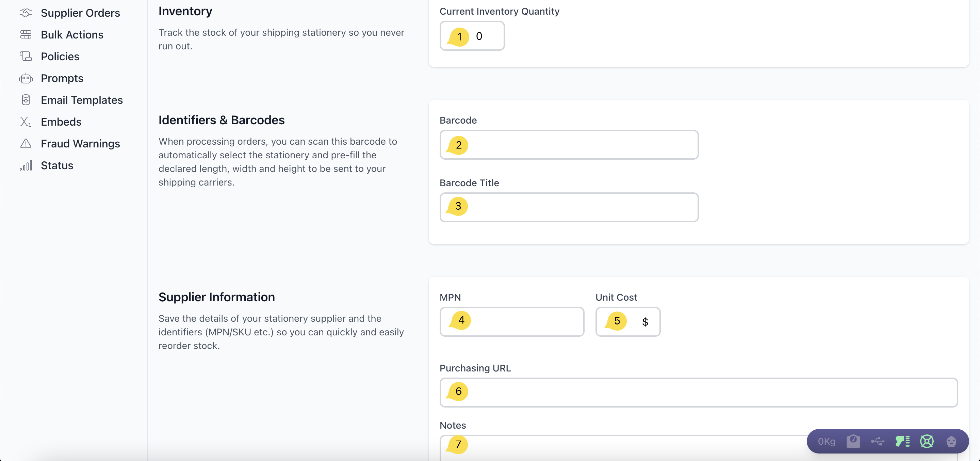980x461 pixels.
Task: Click the Fraud Warnings triangle icon
Action: 26,144
